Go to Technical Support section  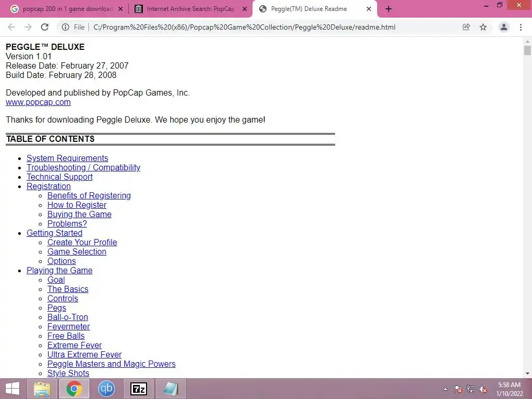pyautogui.click(x=60, y=177)
